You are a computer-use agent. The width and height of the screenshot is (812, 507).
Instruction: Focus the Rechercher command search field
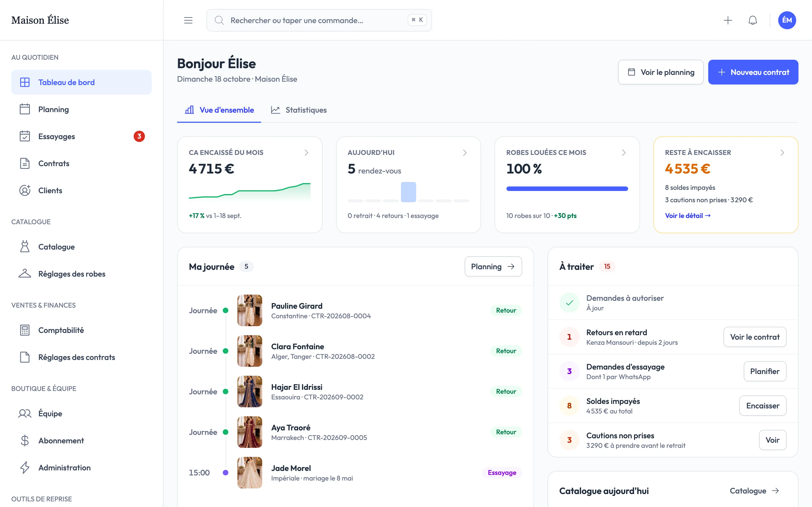319,21
